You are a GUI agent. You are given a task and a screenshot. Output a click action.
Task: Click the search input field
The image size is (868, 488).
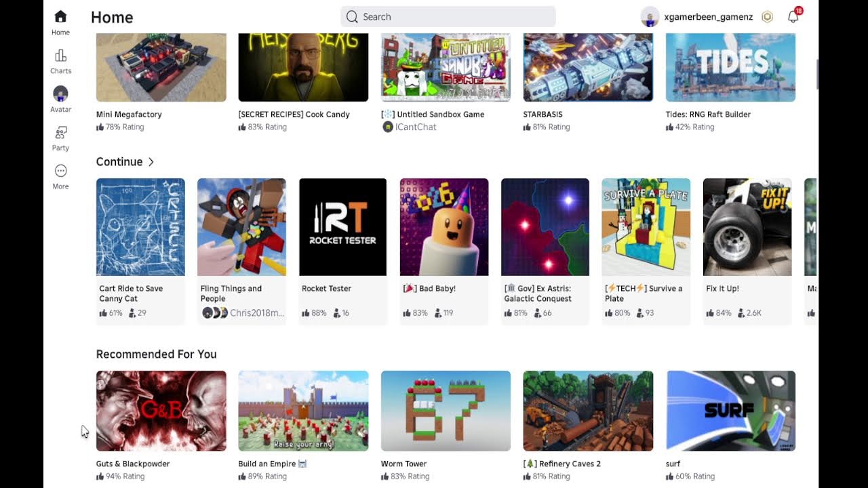tap(448, 17)
